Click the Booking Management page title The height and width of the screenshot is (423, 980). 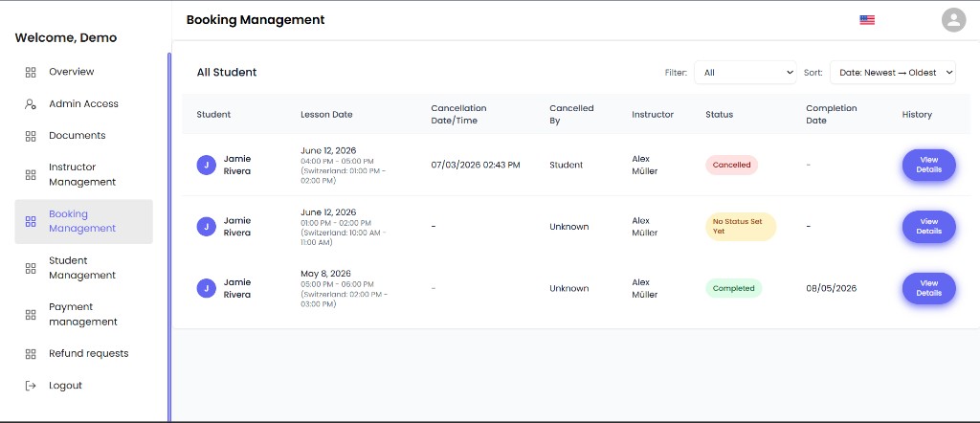256,20
